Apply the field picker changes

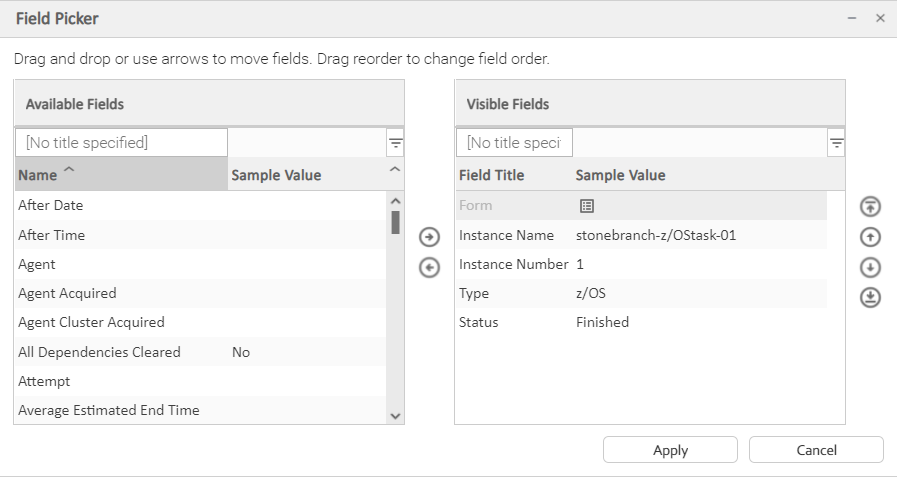670,450
